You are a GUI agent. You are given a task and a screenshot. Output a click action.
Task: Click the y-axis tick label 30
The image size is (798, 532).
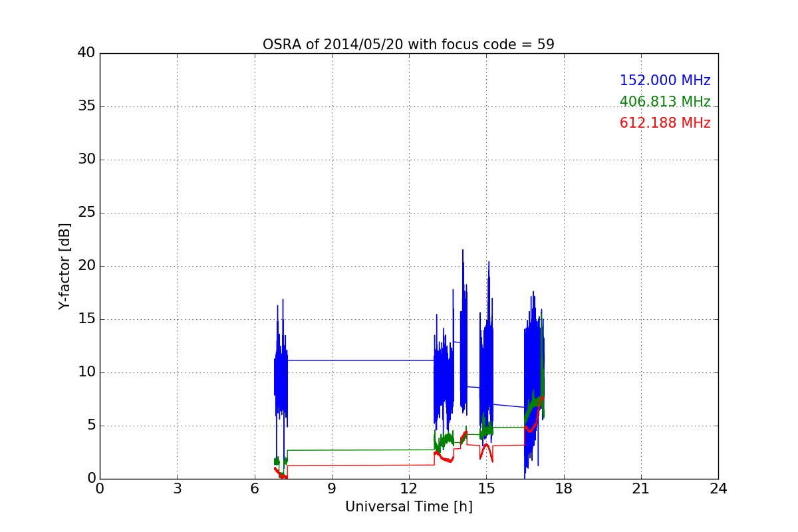[x=86, y=160]
